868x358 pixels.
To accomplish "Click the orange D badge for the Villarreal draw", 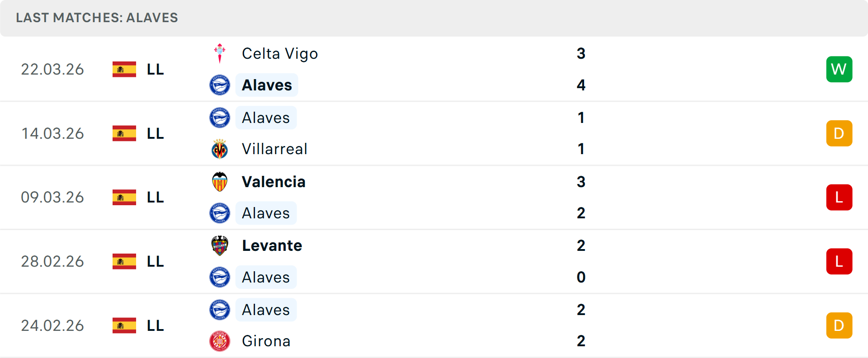I will click(839, 133).
